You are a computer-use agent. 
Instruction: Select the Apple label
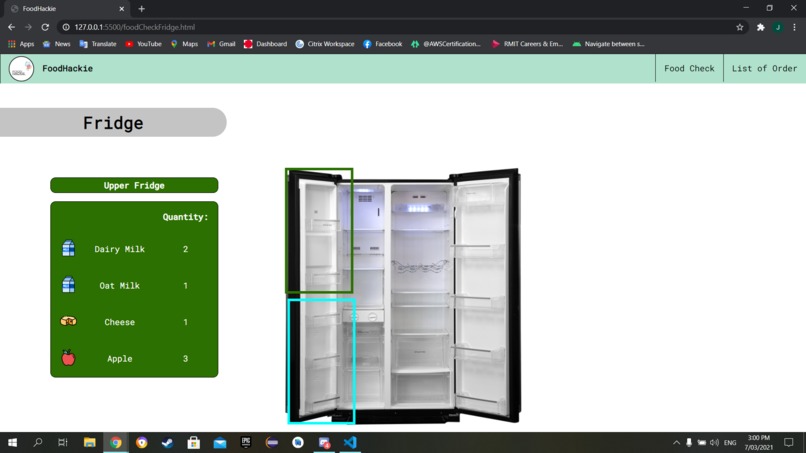click(x=119, y=358)
